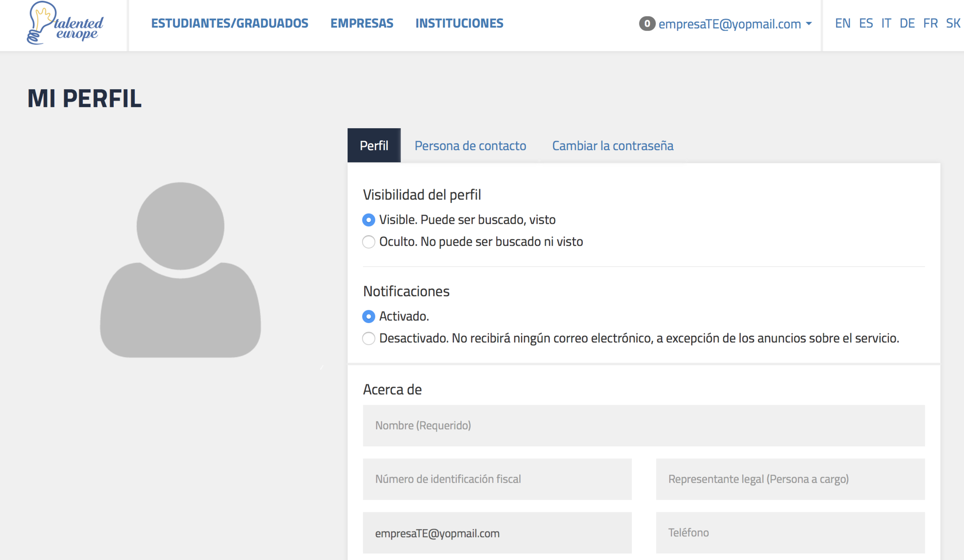Switch language to EN
Screen dimensions: 964x560
[842, 23]
